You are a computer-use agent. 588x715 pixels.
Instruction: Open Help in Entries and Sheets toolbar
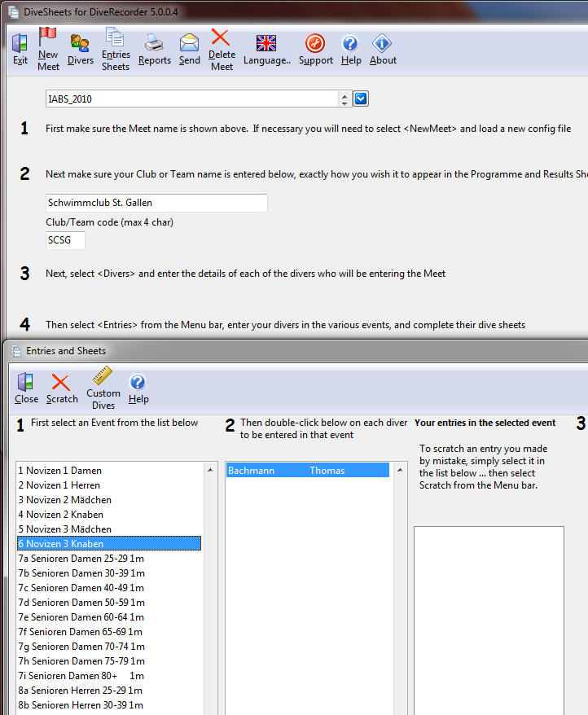pos(138,388)
